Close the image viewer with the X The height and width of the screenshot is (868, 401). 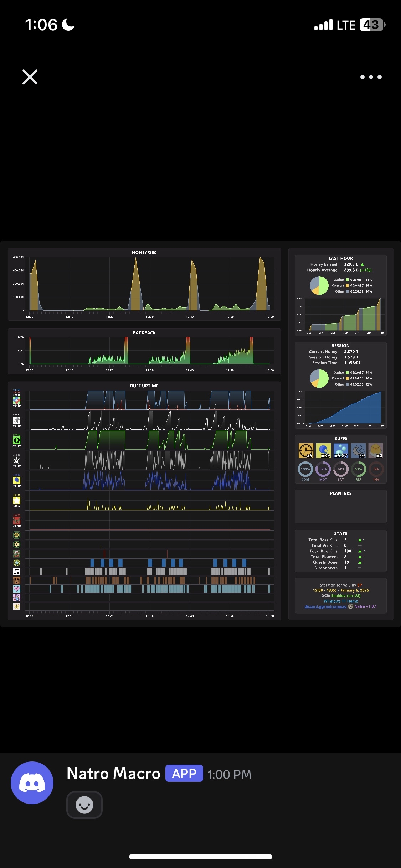click(x=30, y=77)
